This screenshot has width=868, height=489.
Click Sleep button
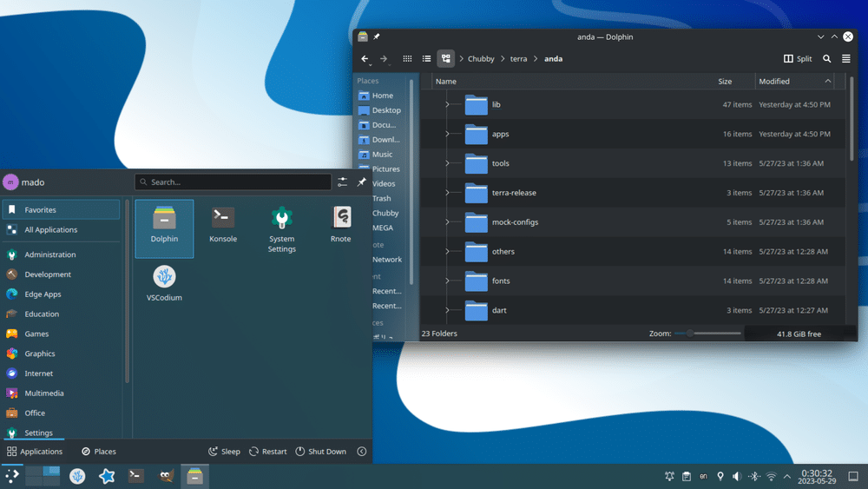pyautogui.click(x=224, y=452)
